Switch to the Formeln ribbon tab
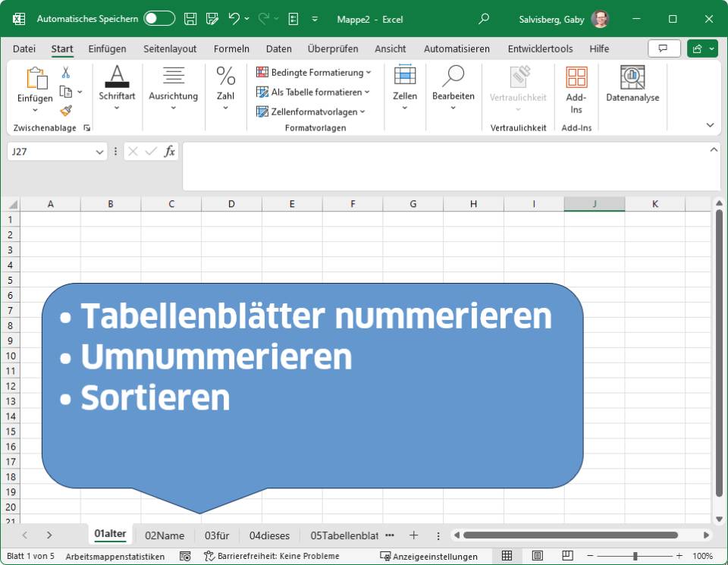This screenshot has width=728, height=565. pyautogui.click(x=231, y=49)
